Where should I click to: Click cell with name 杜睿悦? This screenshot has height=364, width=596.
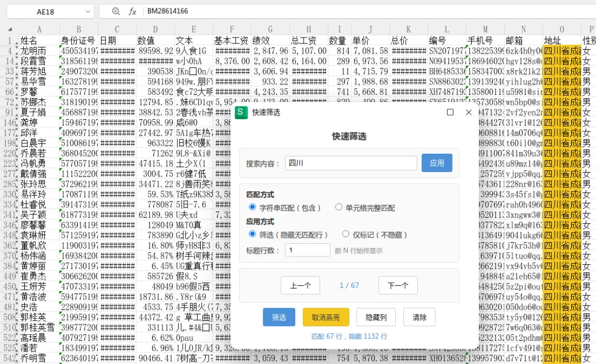tap(39, 205)
